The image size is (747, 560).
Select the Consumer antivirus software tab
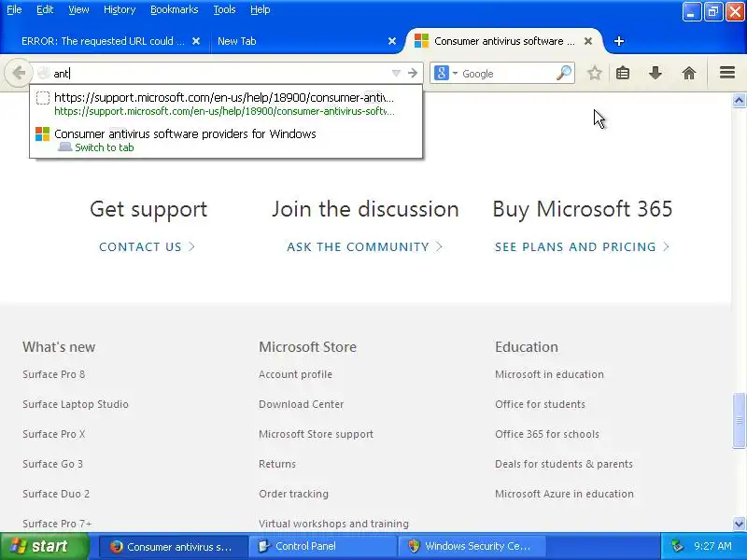point(504,41)
